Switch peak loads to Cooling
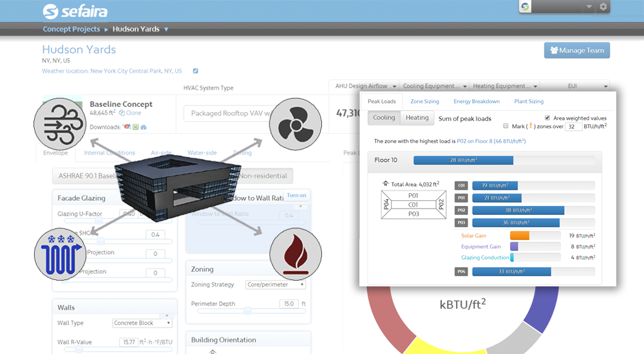 pyautogui.click(x=384, y=117)
